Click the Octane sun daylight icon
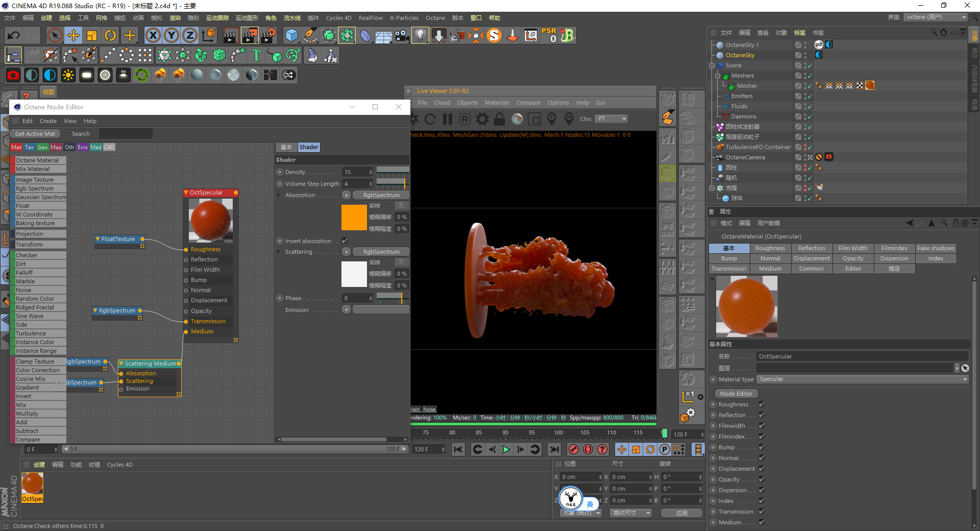This screenshot has height=531, width=980. coord(68,75)
